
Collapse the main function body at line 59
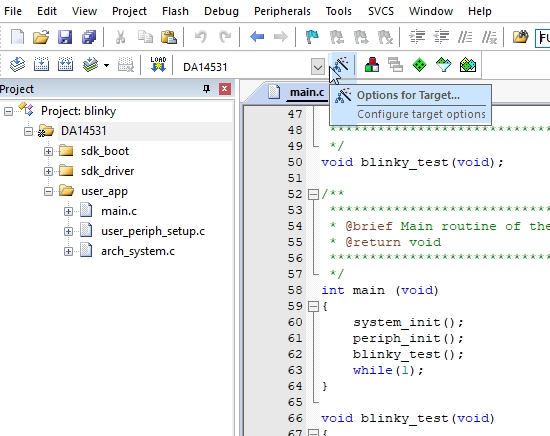click(x=313, y=307)
